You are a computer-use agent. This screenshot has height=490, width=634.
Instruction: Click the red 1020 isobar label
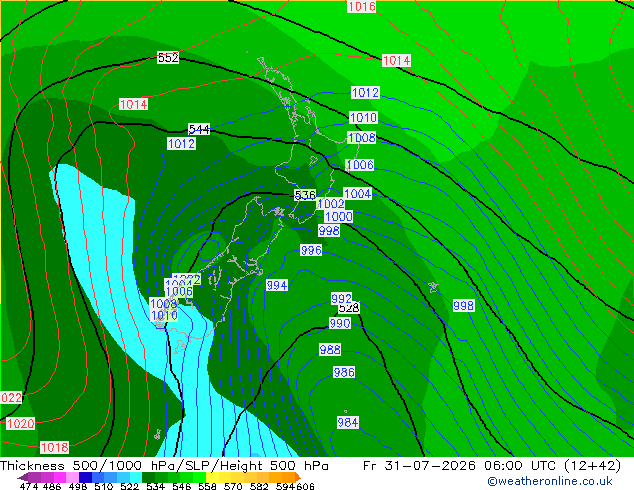pyautogui.click(x=21, y=424)
